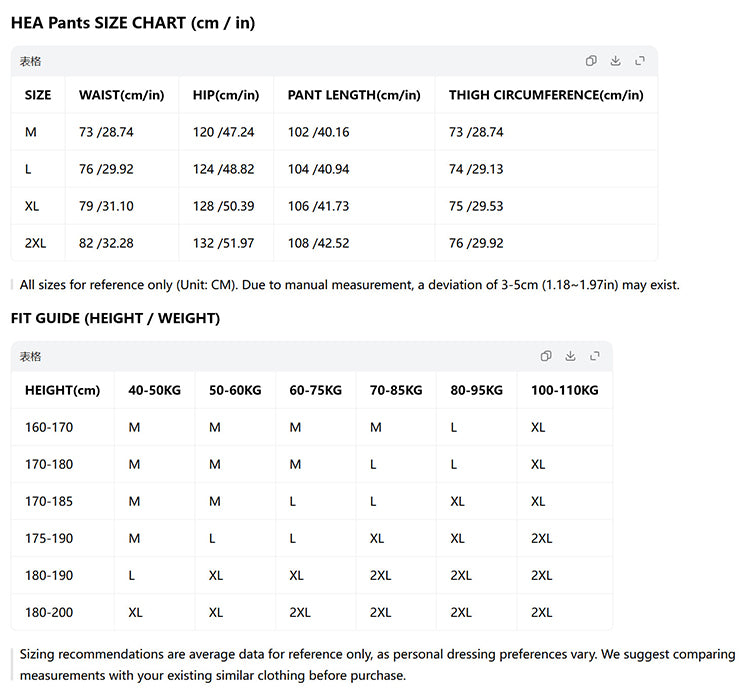Click the HEA Pants SIZE CHART heading
This screenshot has width=750, height=694.
(x=133, y=23)
